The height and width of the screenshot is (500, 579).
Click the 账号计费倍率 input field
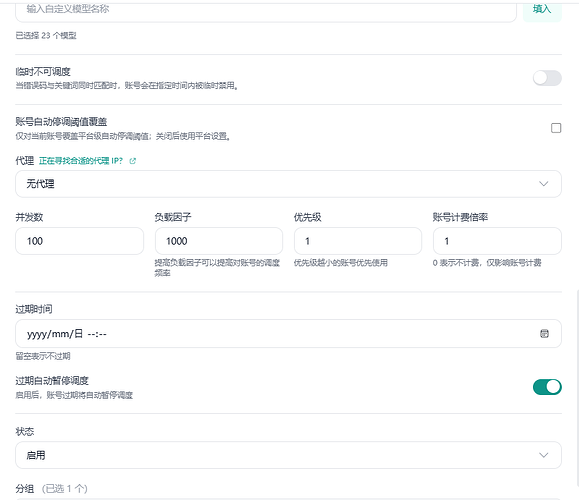pyautogui.click(x=497, y=241)
